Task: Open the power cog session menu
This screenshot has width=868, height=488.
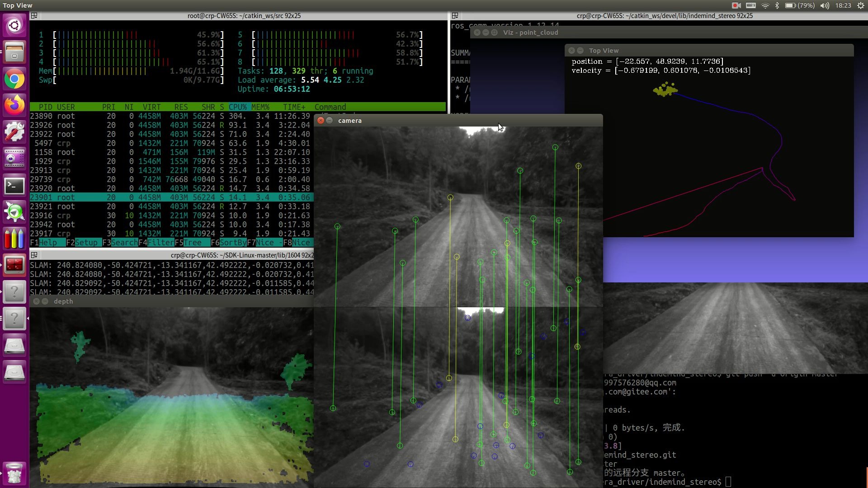Action: click(x=861, y=5)
